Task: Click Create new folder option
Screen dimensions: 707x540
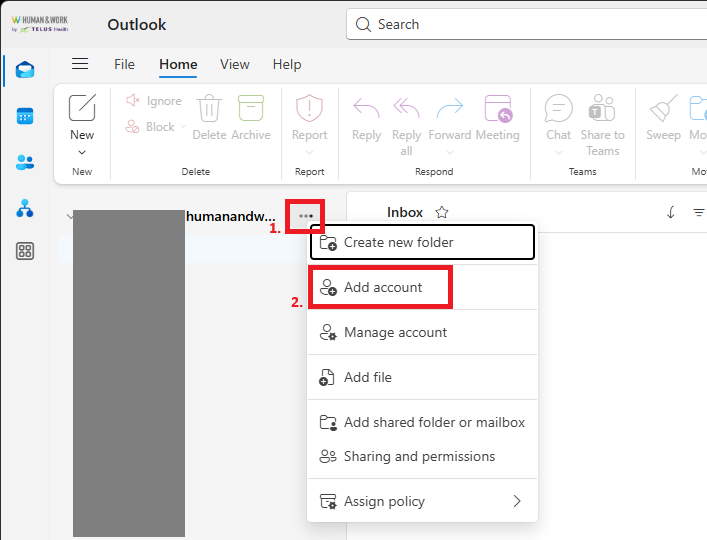Action: (x=422, y=242)
